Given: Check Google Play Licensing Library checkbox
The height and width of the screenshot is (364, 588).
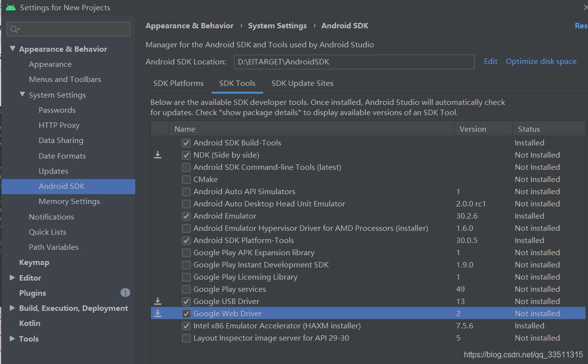Looking at the screenshot, I should tap(186, 277).
